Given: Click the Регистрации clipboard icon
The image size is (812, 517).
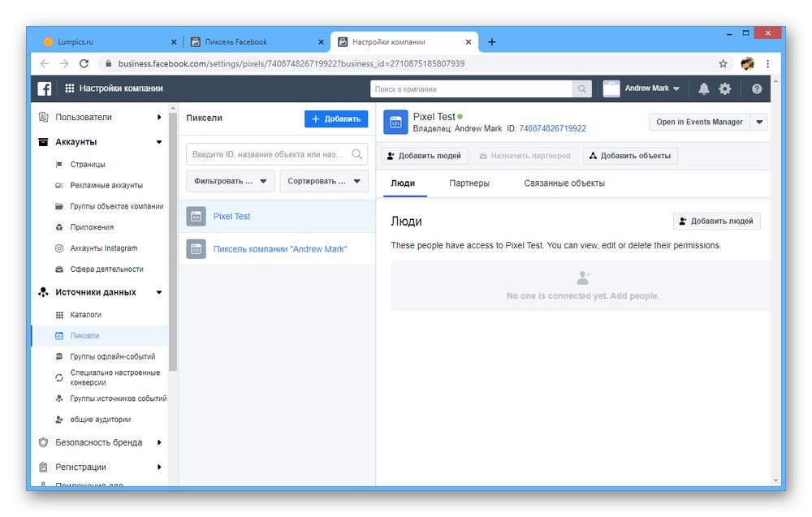Looking at the screenshot, I should pyautogui.click(x=44, y=467).
